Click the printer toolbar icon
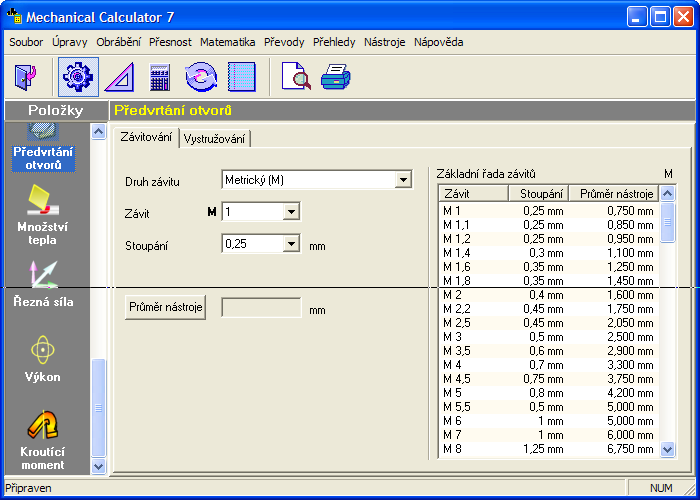 [336, 77]
